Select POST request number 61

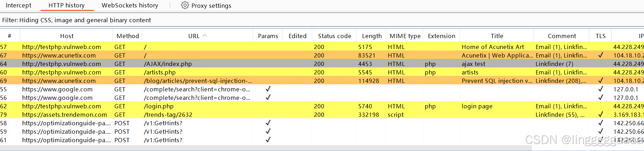(322, 140)
